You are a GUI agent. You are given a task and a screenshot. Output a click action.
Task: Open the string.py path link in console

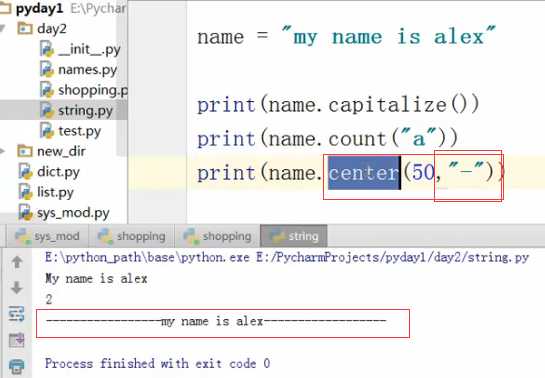tap(392, 258)
